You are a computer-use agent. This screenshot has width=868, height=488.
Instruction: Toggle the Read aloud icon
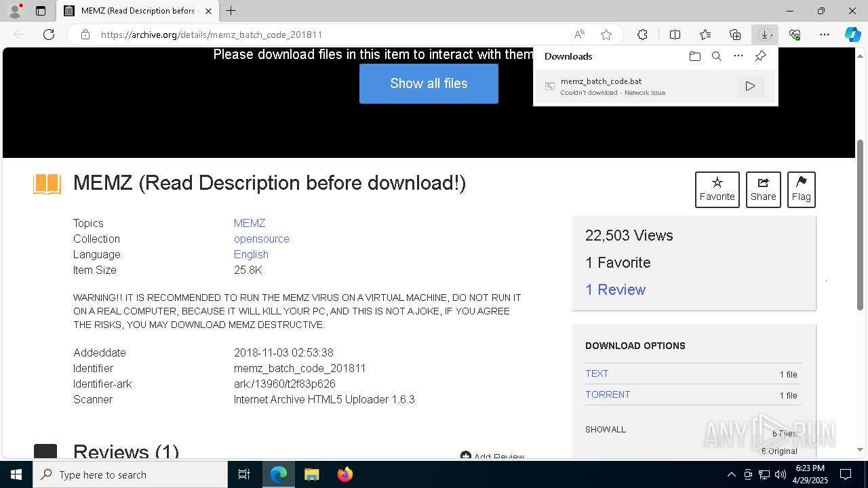pyautogui.click(x=579, y=35)
